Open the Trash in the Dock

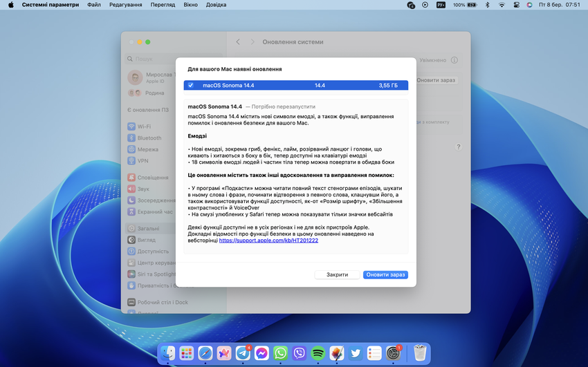[x=419, y=353]
